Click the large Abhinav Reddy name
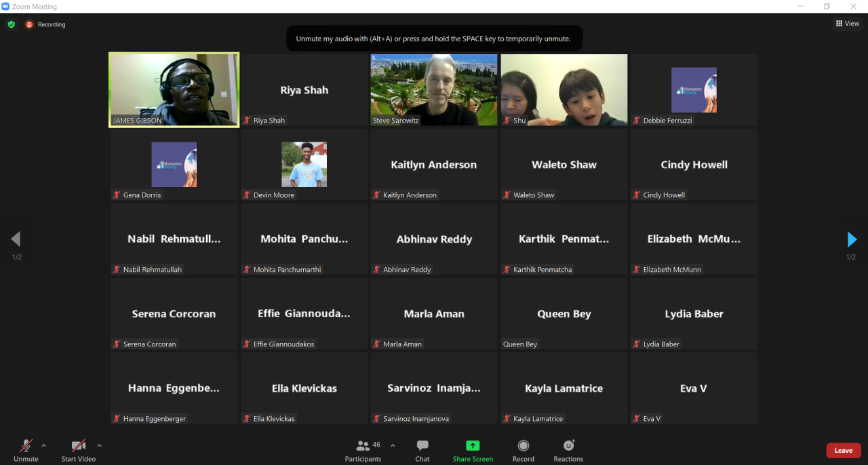Screen dimensions: 868x465 434,239
